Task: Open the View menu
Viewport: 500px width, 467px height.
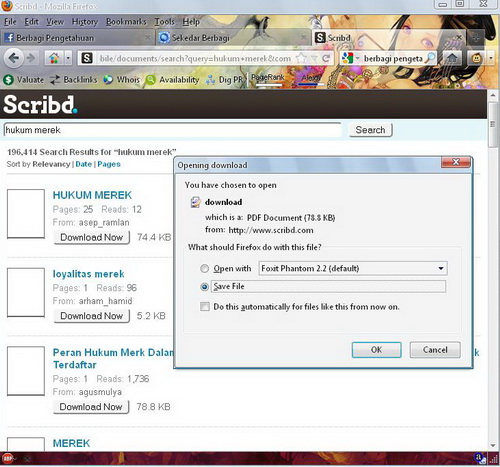Action: [x=55, y=22]
